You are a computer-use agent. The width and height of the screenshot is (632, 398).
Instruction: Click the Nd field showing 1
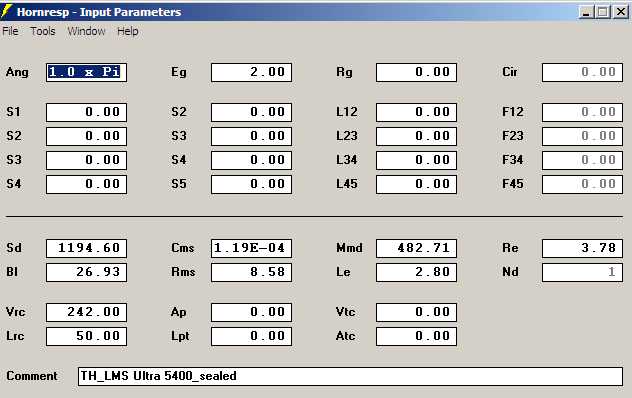(582, 272)
